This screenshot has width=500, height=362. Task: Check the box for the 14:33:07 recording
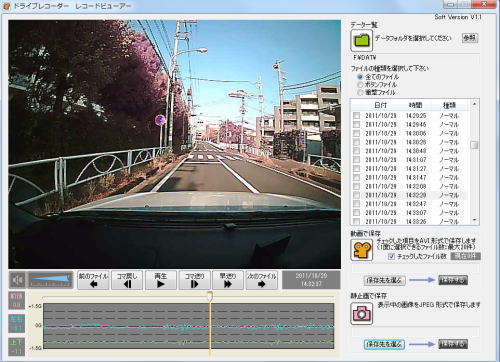coord(356,212)
